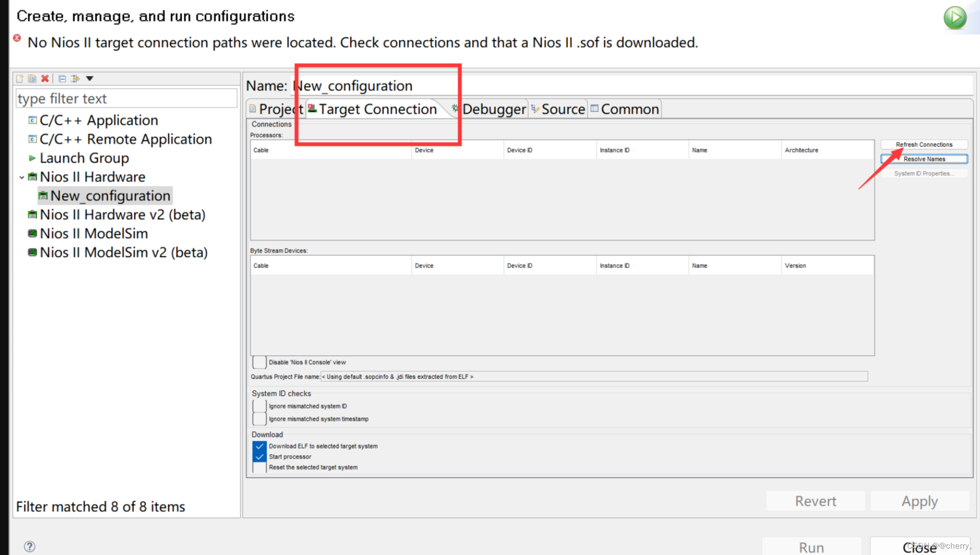Select C/C++ Remote Application entry
Viewport: 980px width, 555px height.
pyautogui.click(x=126, y=139)
